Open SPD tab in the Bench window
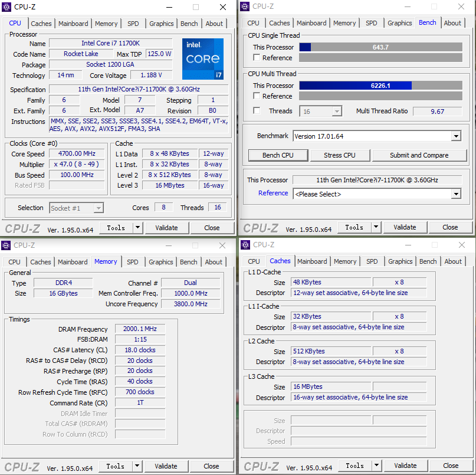The height and width of the screenshot is (475, 476). click(371, 23)
